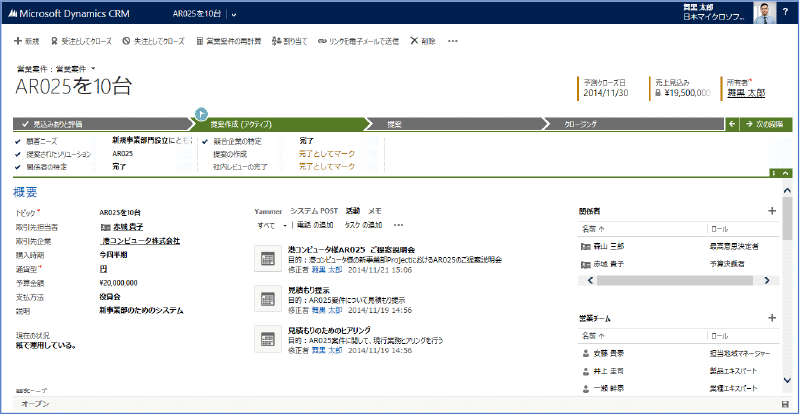Toggle the 関係者の特定 checkmark step
Viewport: 800px width, 414px height.
pyautogui.click(x=19, y=167)
